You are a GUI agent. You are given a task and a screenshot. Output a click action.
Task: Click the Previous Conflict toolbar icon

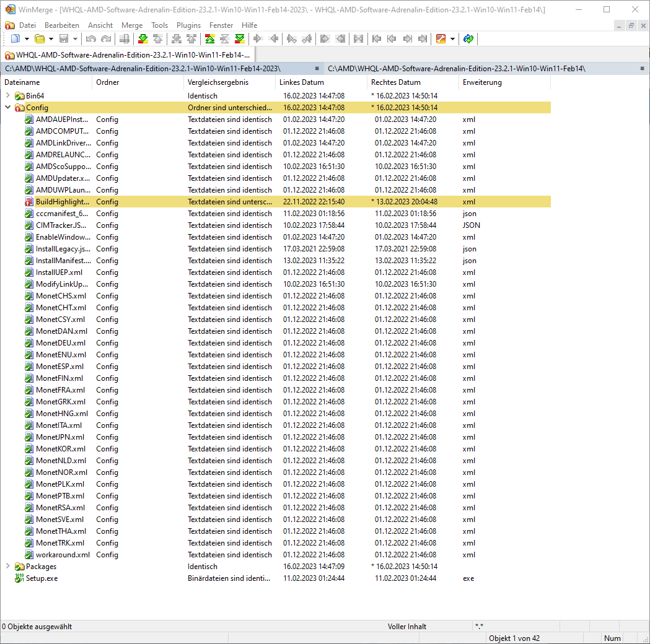coord(191,39)
